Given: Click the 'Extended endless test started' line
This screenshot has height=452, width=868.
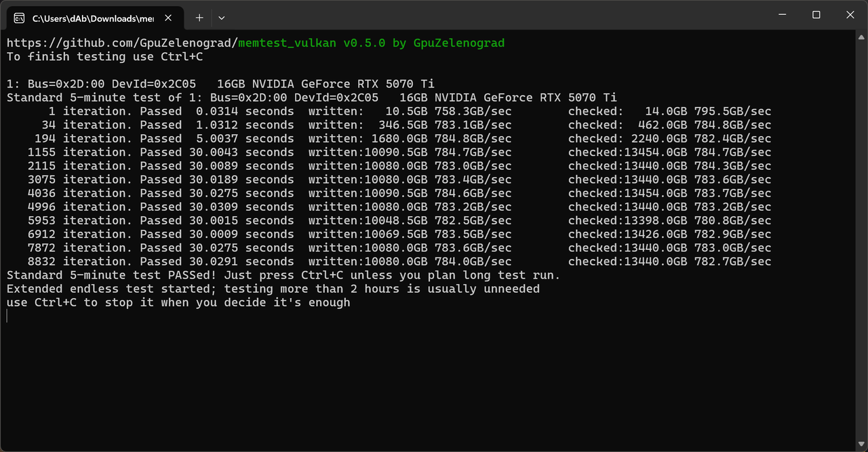Looking at the screenshot, I should 273,289.
